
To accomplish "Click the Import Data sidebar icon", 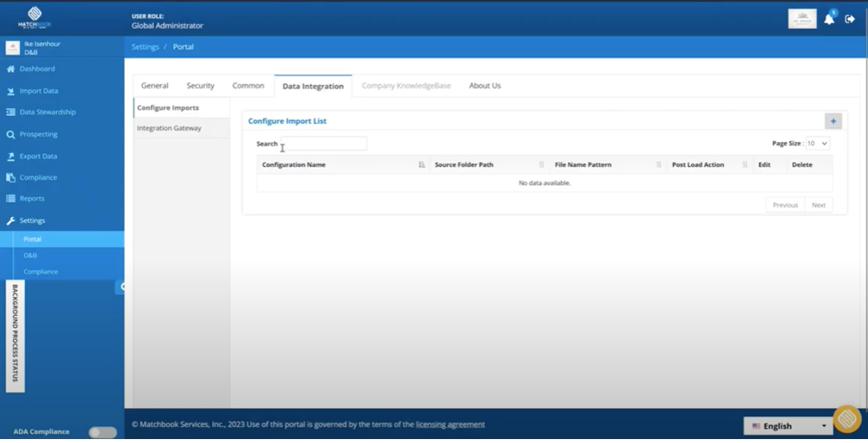I will [x=10, y=91].
